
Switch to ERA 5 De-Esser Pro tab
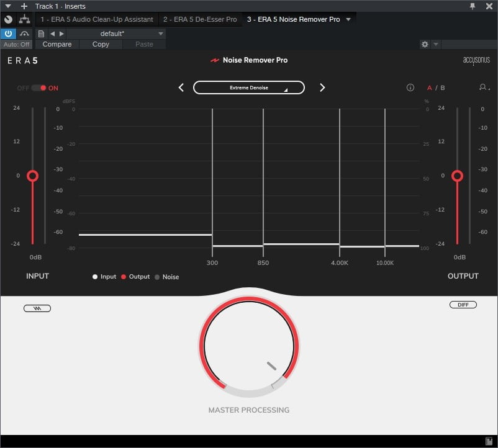[x=200, y=19]
